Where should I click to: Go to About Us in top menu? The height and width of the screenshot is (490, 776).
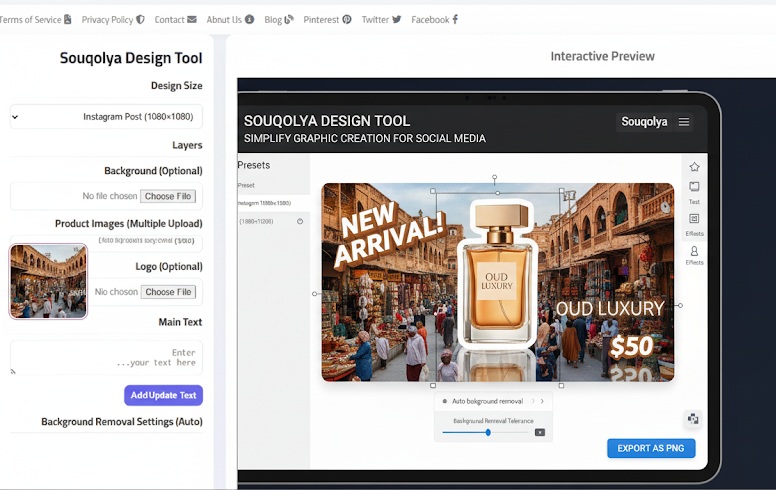(229, 19)
